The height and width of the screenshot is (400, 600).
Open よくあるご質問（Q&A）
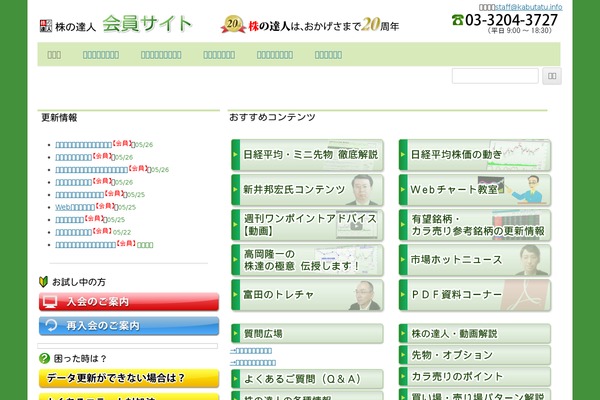pos(307,379)
